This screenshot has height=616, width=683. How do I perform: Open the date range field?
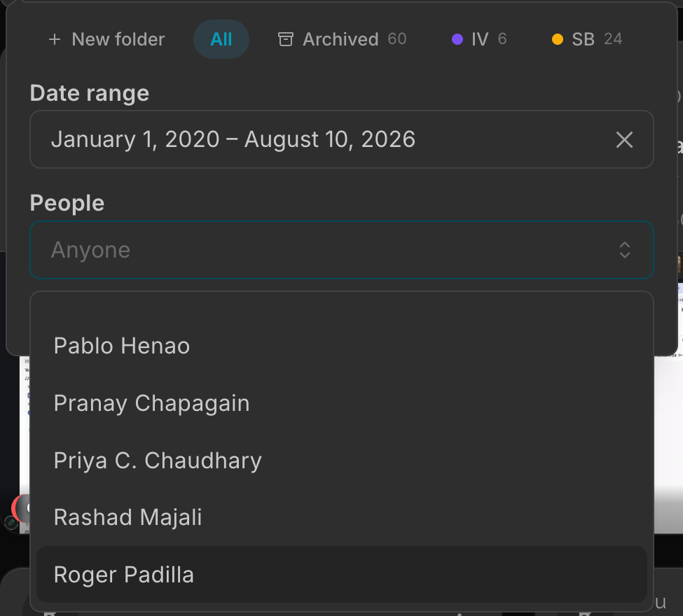tap(342, 139)
